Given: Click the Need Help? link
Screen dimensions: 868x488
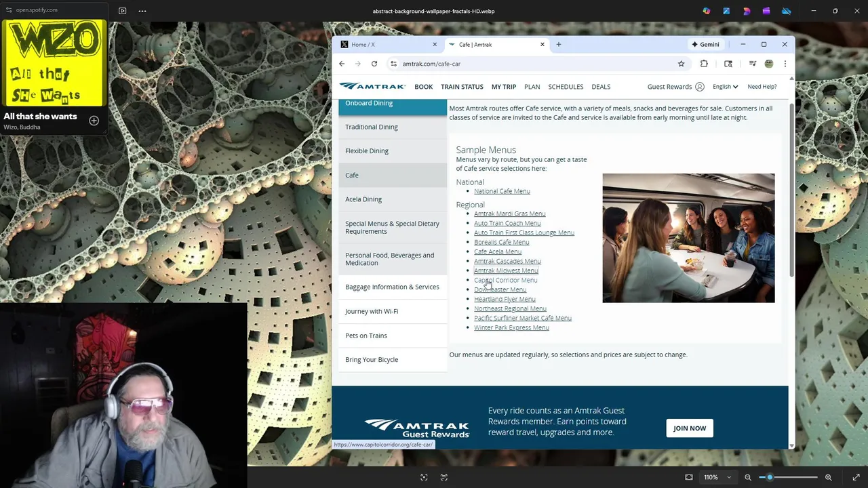Looking at the screenshot, I should pyautogui.click(x=762, y=87).
